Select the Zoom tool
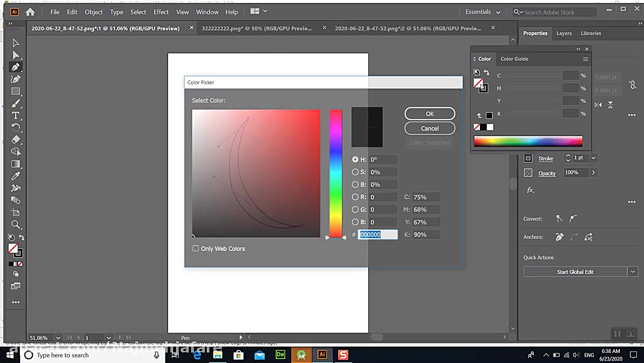This screenshot has height=363, width=644. [x=16, y=225]
